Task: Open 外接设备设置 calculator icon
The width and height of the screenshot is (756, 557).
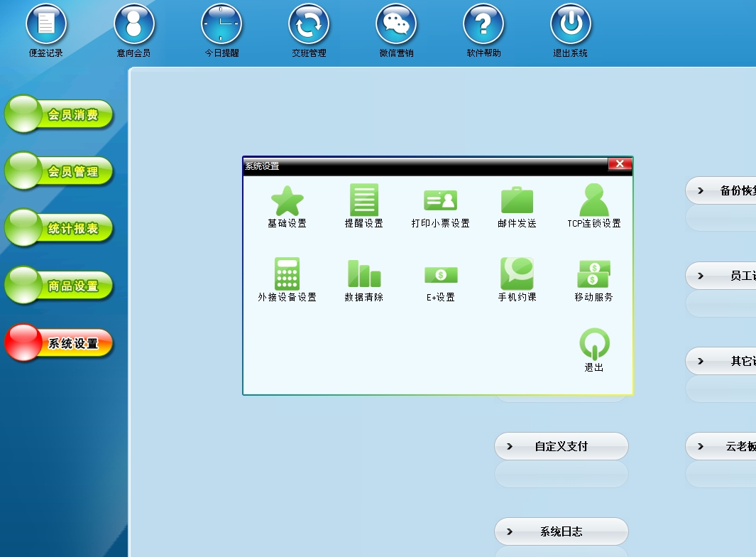Action: point(287,274)
